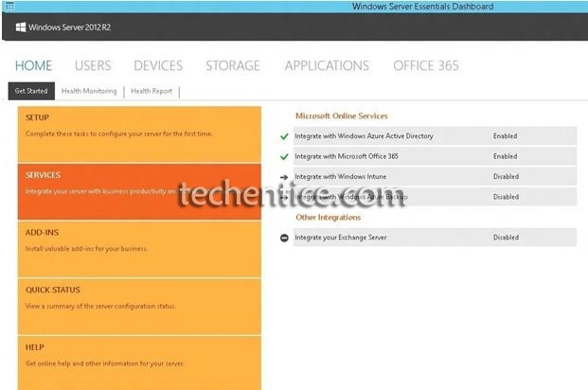Click Disabled status for Windows Intune

pos(506,177)
